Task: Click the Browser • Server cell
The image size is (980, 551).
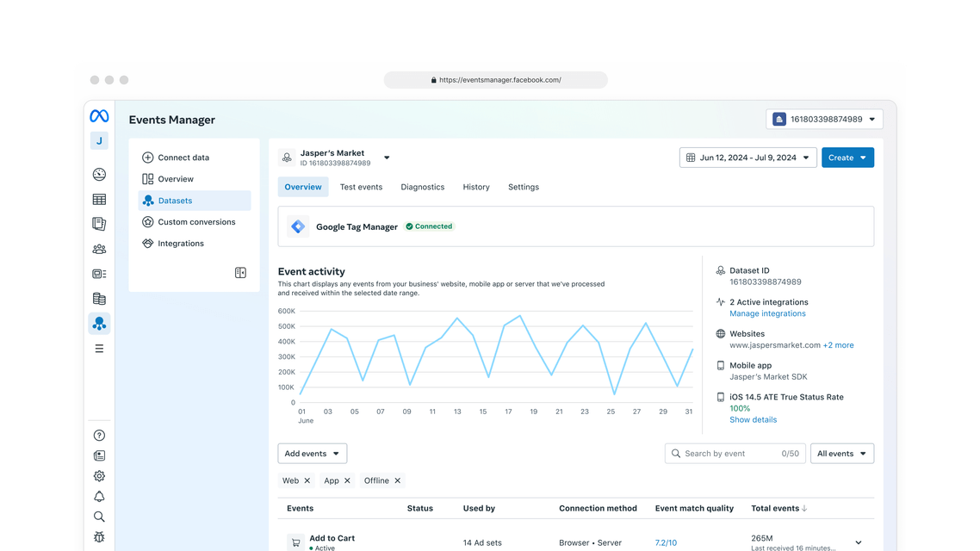Action: click(x=590, y=543)
